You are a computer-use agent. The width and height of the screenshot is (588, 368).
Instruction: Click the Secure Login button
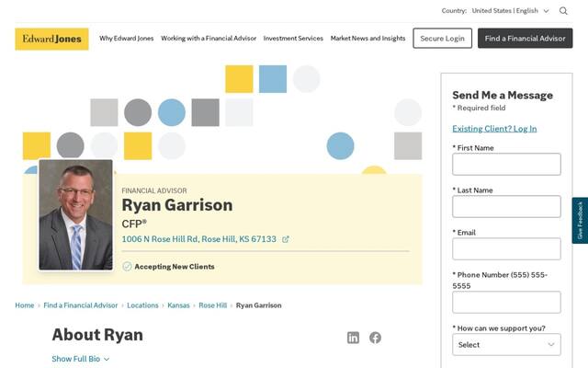coord(443,38)
